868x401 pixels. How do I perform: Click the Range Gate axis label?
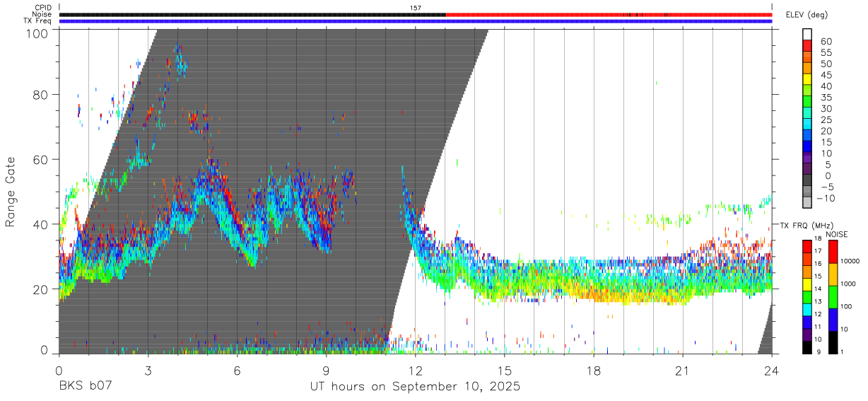tap(11, 191)
